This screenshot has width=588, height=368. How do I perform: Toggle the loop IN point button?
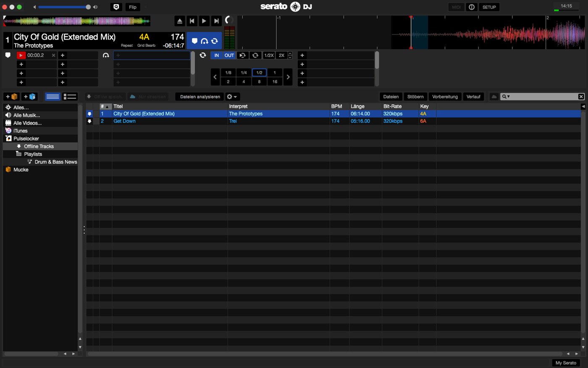pos(216,56)
